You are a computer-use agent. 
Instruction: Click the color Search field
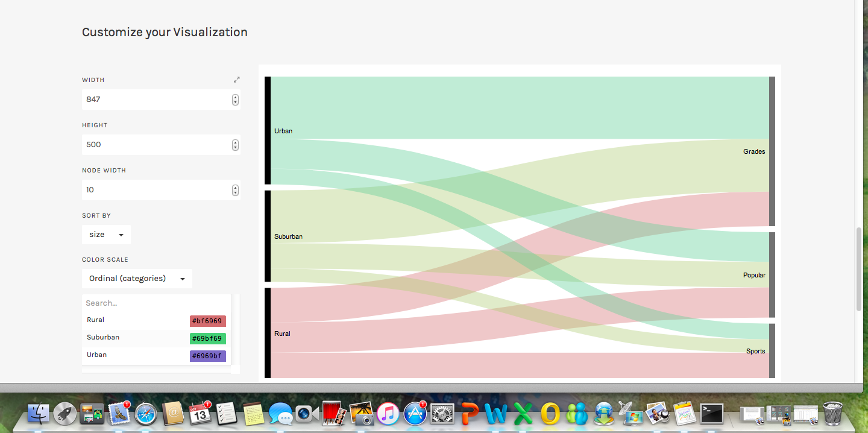156,303
